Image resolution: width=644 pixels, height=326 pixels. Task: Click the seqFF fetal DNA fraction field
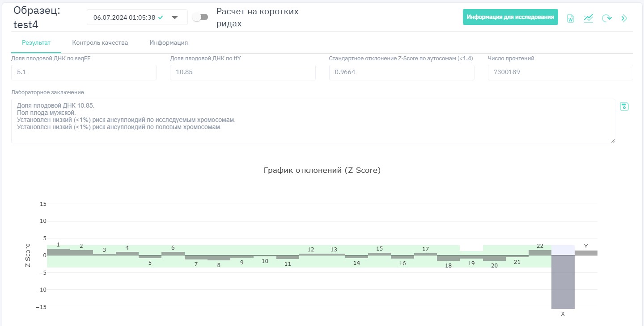(84, 72)
